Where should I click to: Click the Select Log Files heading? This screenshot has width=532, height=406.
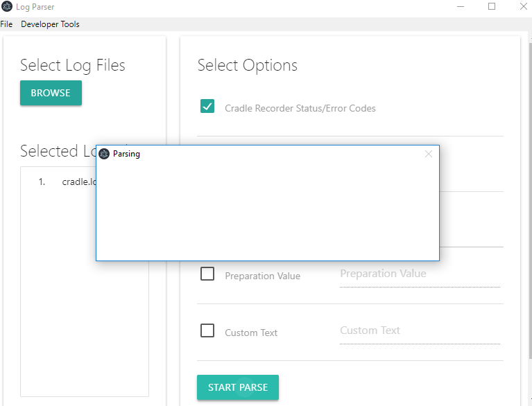click(x=73, y=65)
